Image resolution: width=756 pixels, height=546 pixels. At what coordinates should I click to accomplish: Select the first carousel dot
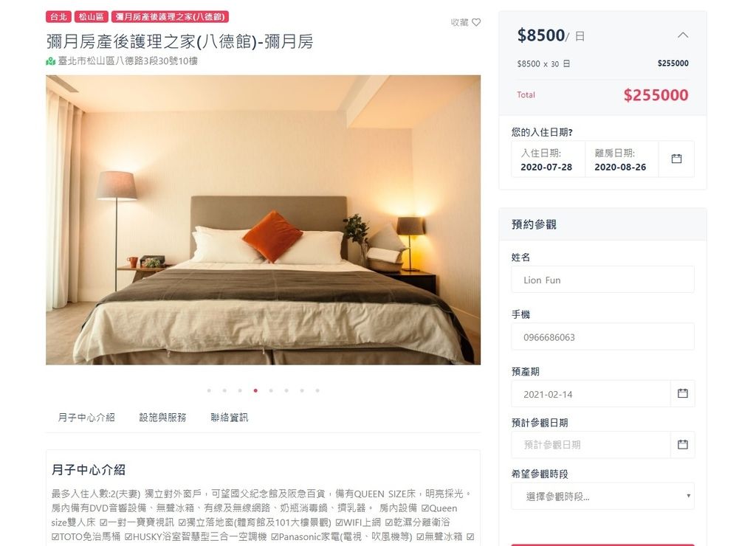pos(209,390)
